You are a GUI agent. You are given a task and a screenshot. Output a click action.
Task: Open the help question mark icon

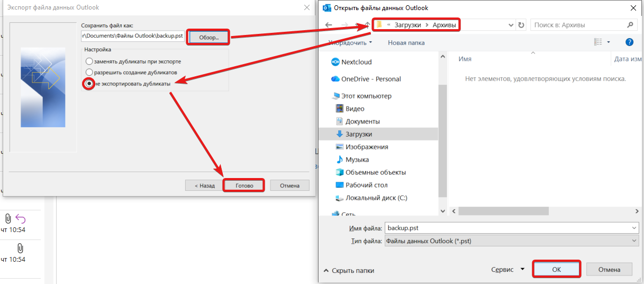(x=629, y=42)
